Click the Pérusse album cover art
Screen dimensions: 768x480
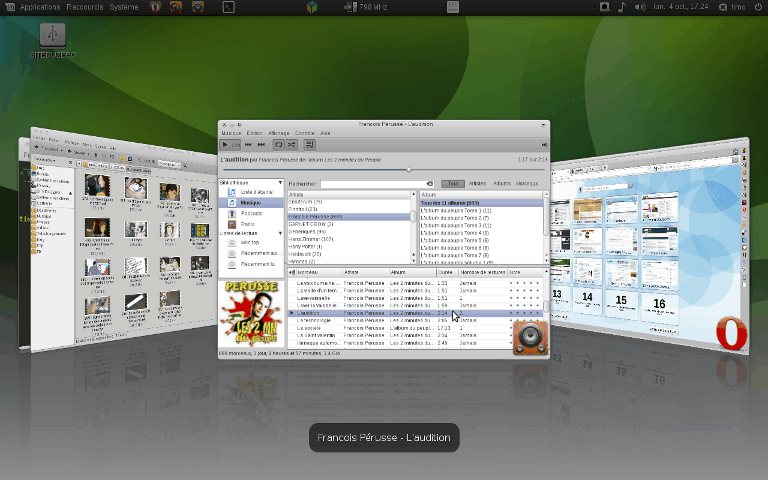click(251, 313)
